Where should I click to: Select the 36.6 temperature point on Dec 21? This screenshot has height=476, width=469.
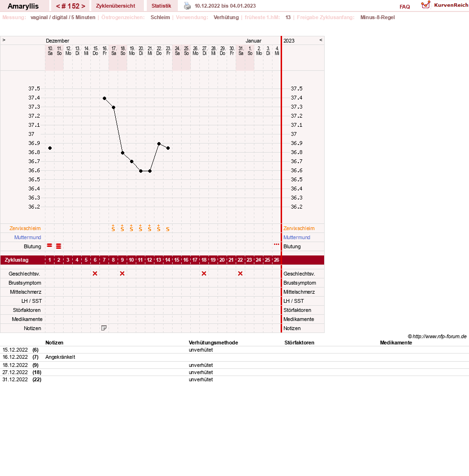pyautogui.click(x=150, y=171)
